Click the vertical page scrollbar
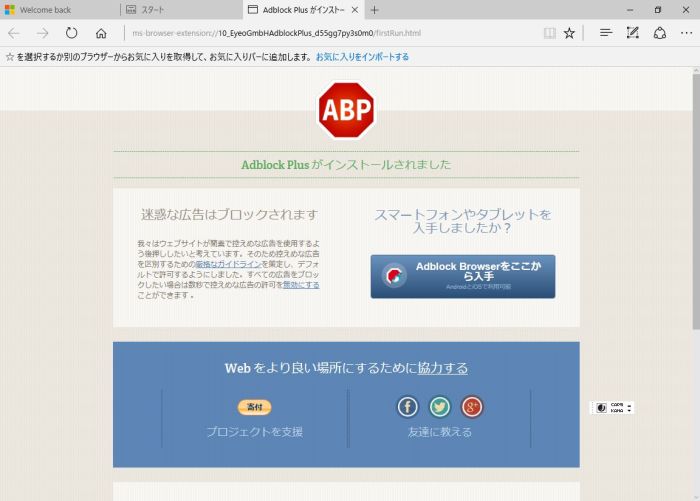This screenshot has width=700, height=501. pos(695,200)
